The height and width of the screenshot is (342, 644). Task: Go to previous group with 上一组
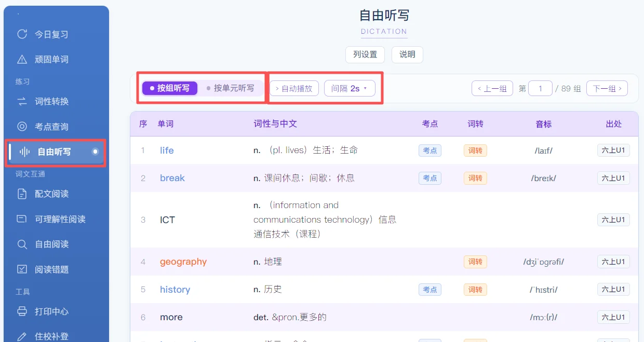coord(492,89)
